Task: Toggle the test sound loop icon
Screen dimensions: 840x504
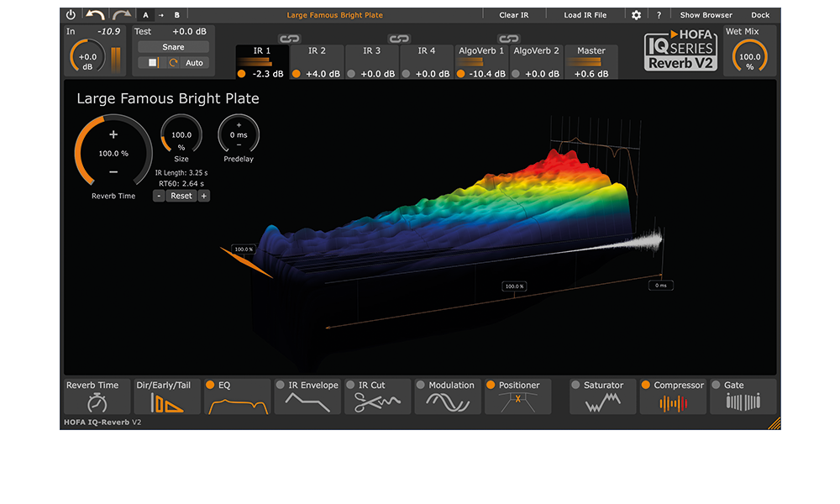Action: point(173,63)
